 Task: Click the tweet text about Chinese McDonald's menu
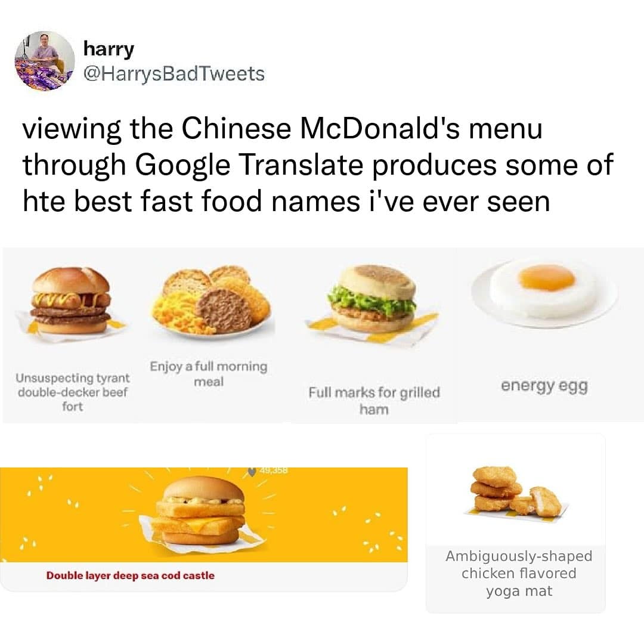point(318,165)
